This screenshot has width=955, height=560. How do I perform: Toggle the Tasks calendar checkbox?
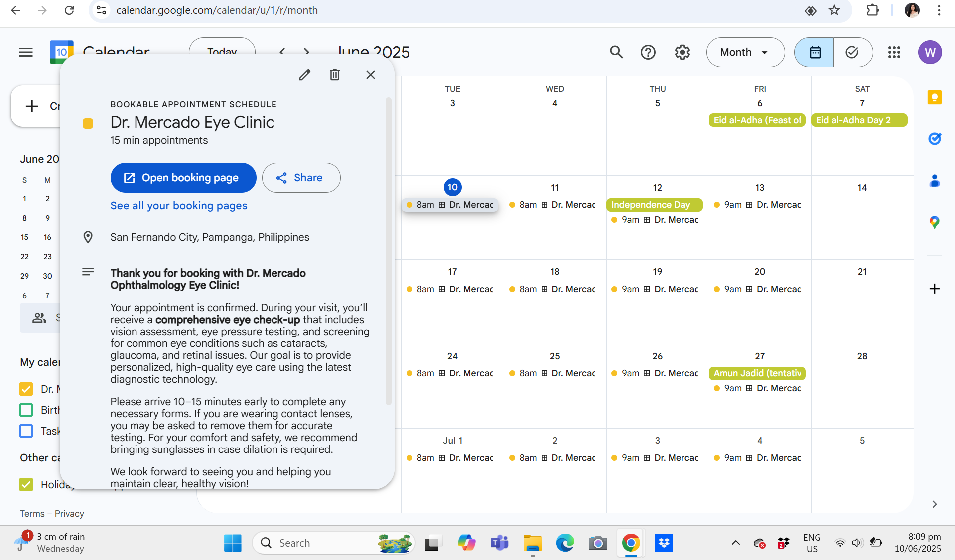pos(26,431)
